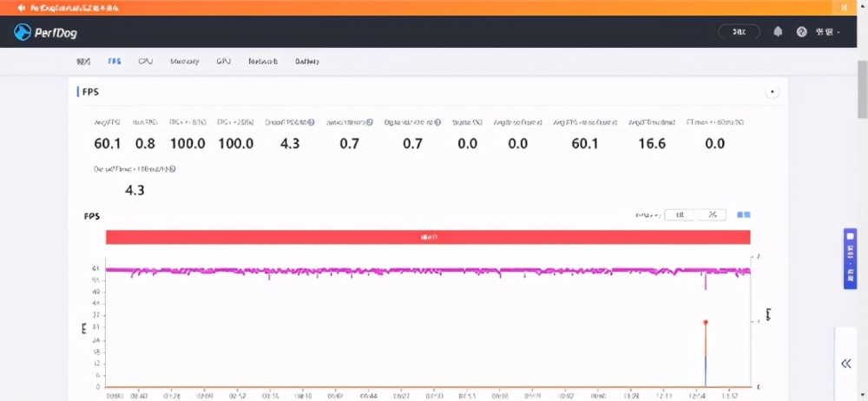Open the help question-mark icon
Image resolution: width=868 pixels, height=401 pixels.
coord(801,32)
